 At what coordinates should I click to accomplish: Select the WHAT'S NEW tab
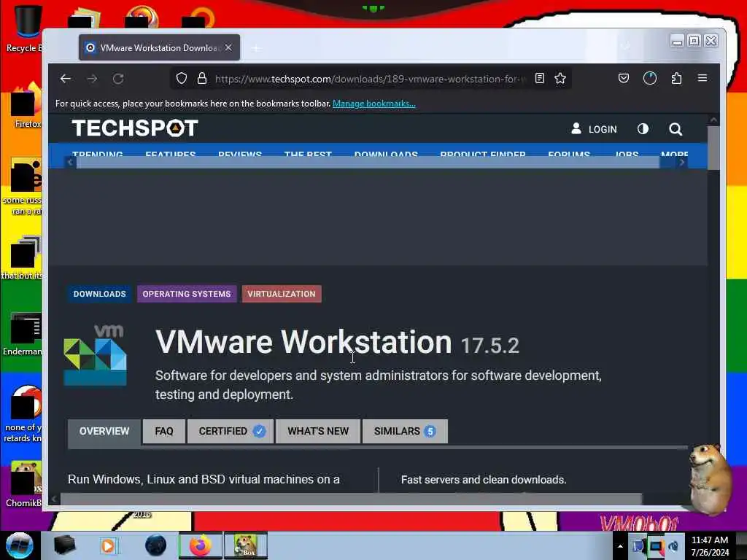click(x=318, y=432)
